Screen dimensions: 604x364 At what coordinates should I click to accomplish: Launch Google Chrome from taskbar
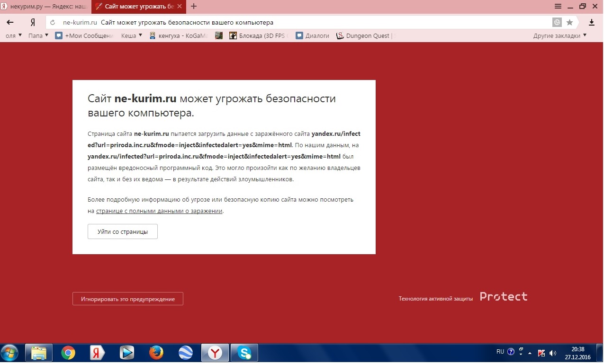68,353
